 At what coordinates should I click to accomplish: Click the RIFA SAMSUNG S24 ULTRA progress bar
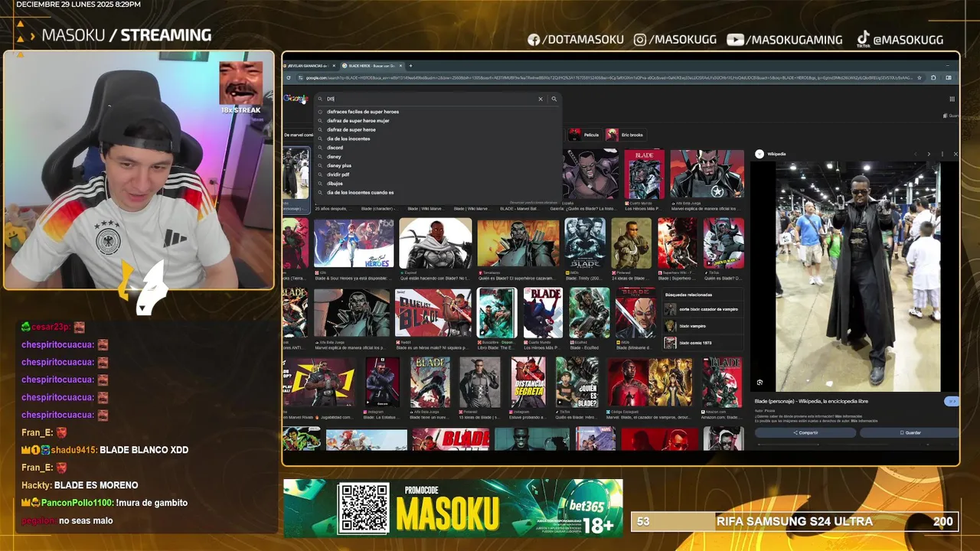click(795, 521)
